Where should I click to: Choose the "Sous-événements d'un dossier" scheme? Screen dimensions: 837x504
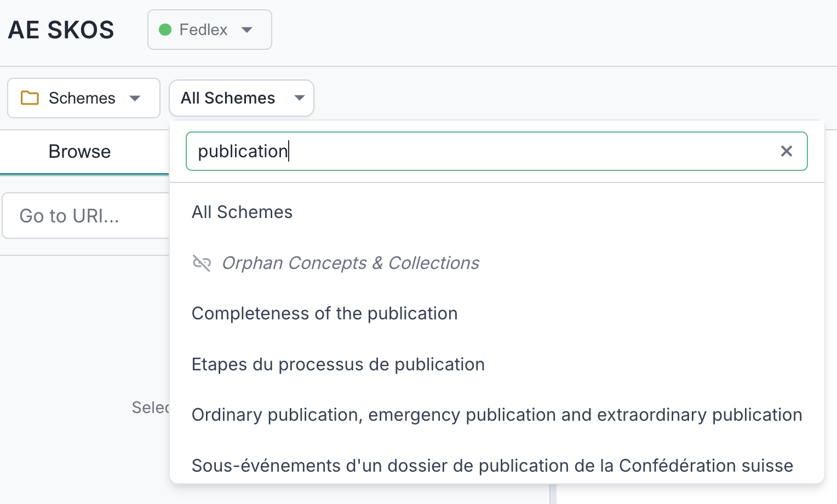click(492, 466)
